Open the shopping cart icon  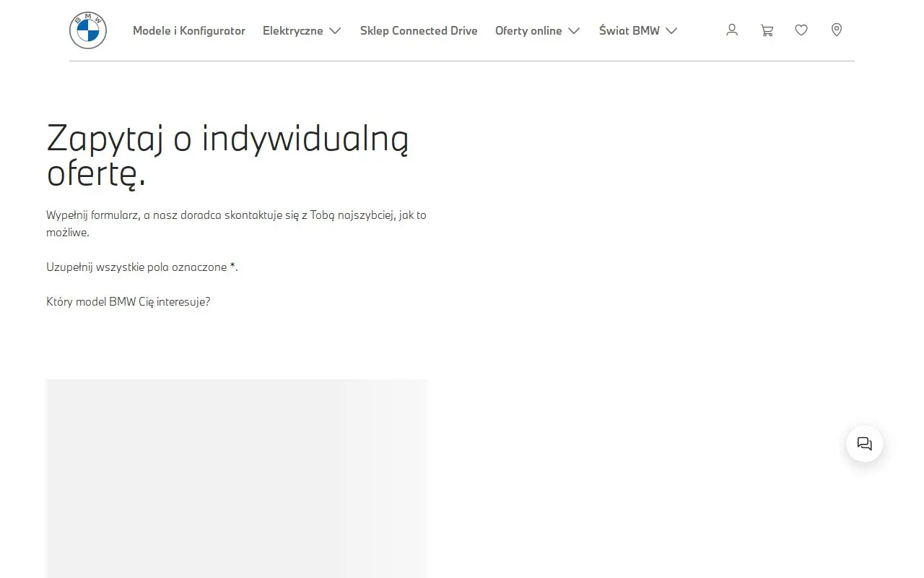pos(767,30)
